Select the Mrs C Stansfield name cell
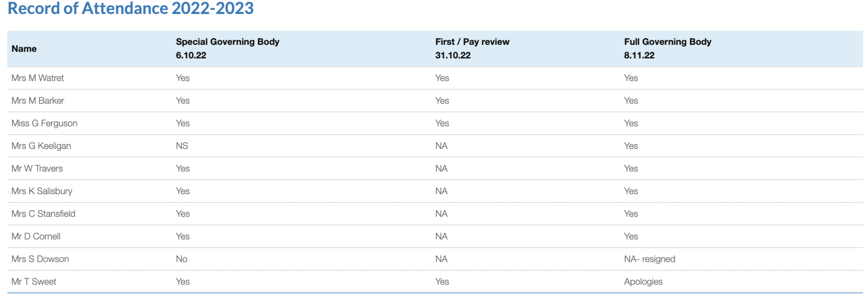This screenshot has width=868, height=297. [x=43, y=214]
